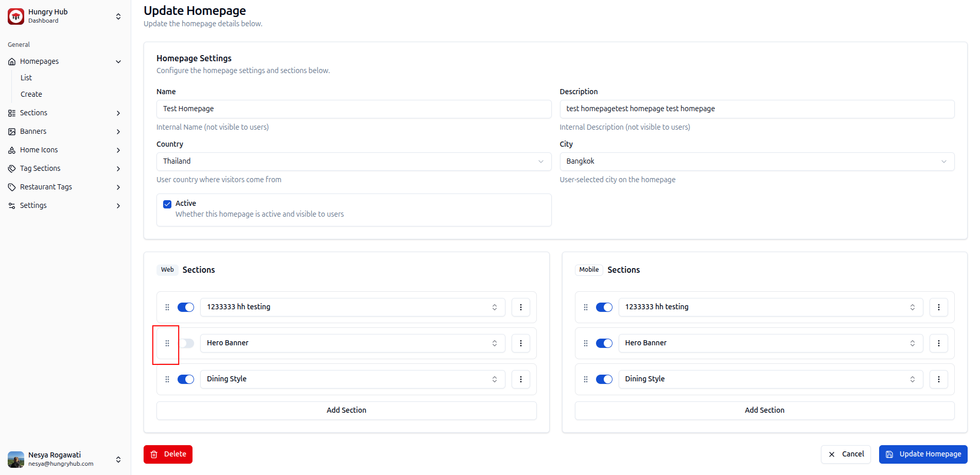
Task: Click drag handle for Mobile Dining Style row
Action: [x=585, y=379]
